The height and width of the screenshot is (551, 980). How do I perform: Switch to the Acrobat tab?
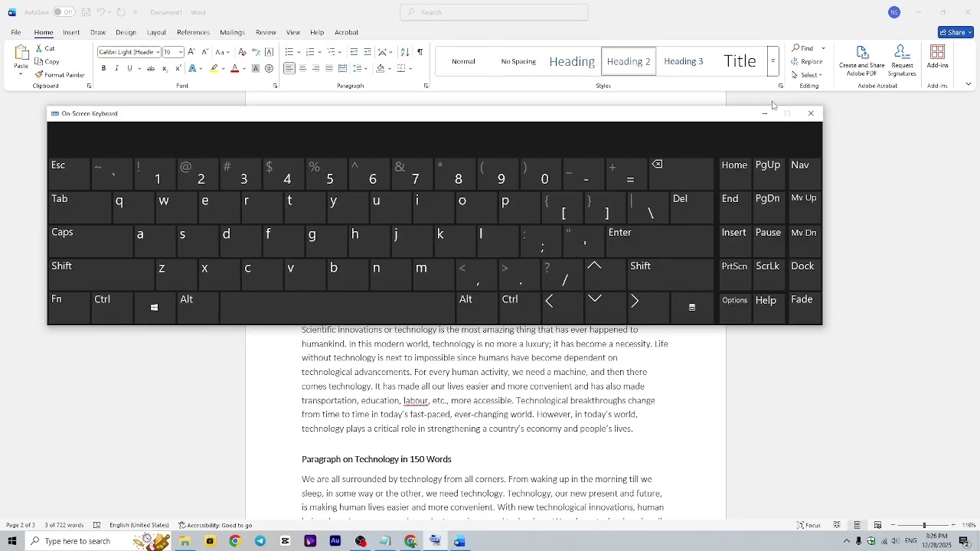(347, 33)
